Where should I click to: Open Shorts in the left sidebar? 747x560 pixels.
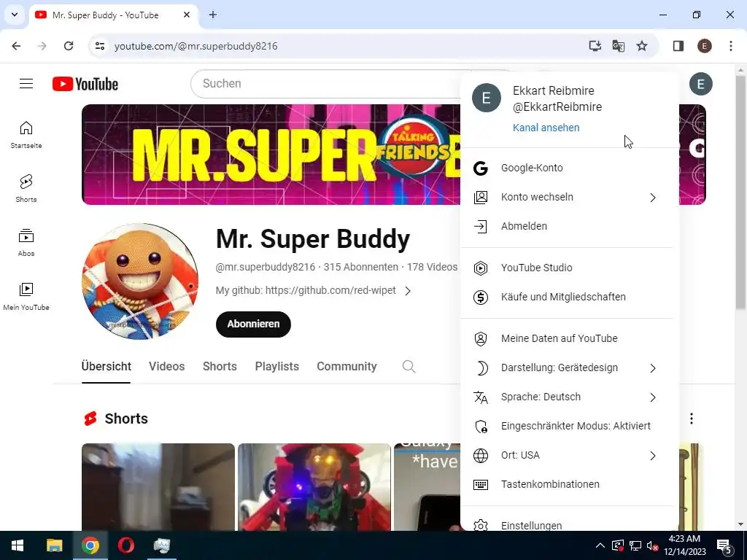coord(26,189)
